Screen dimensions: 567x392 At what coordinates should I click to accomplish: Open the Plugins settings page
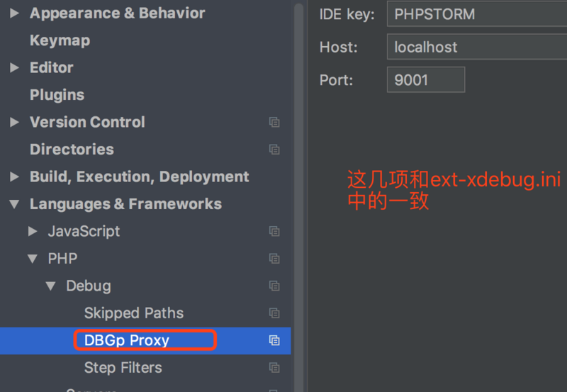(x=57, y=95)
